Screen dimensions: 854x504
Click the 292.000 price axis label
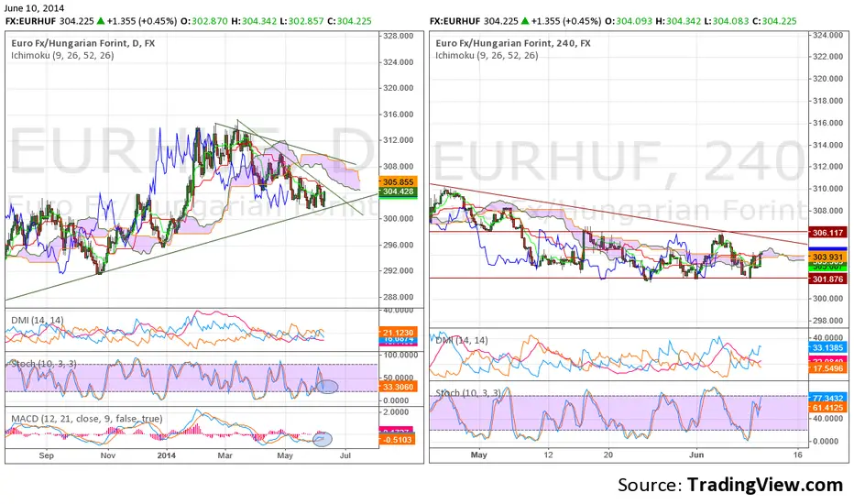tap(398, 271)
